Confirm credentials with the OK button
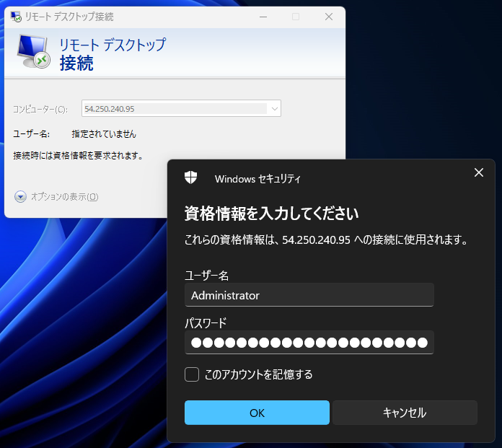This screenshot has width=502, height=448. click(x=257, y=413)
